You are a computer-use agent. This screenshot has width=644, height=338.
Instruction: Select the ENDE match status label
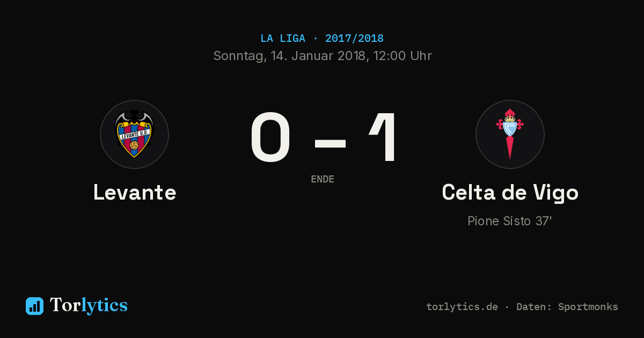[323, 179]
